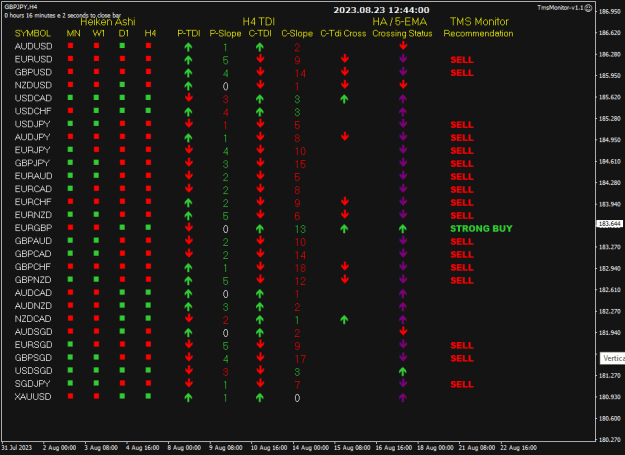Click the EURGBP STRONG BUY recommendation
The width and height of the screenshot is (625, 455).
point(481,229)
